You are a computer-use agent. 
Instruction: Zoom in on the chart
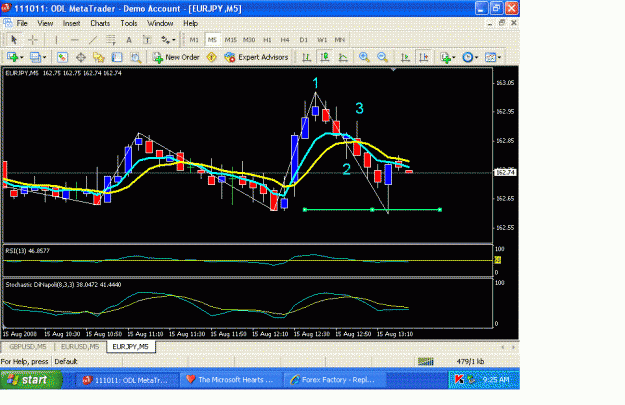pyautogui.click(x=364, y=57)
